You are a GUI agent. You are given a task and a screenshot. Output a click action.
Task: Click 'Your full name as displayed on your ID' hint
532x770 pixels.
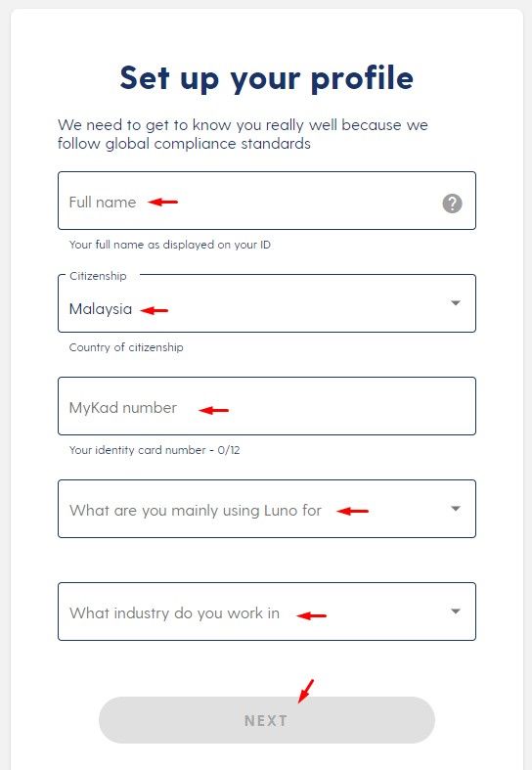click(x=170, y=245)
